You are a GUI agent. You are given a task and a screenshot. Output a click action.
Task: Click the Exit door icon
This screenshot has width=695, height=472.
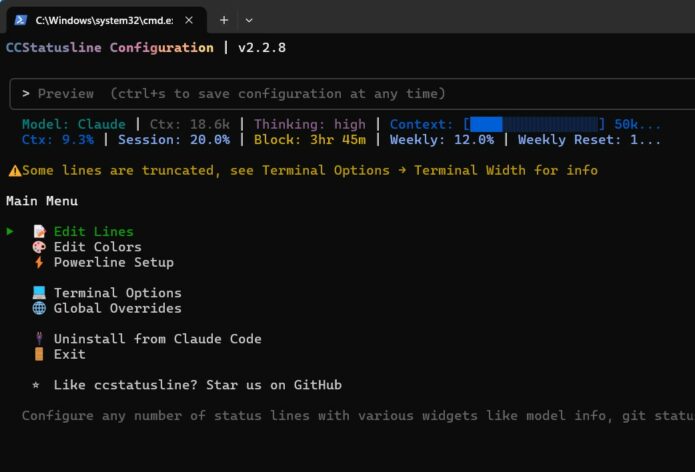(39, 354)
